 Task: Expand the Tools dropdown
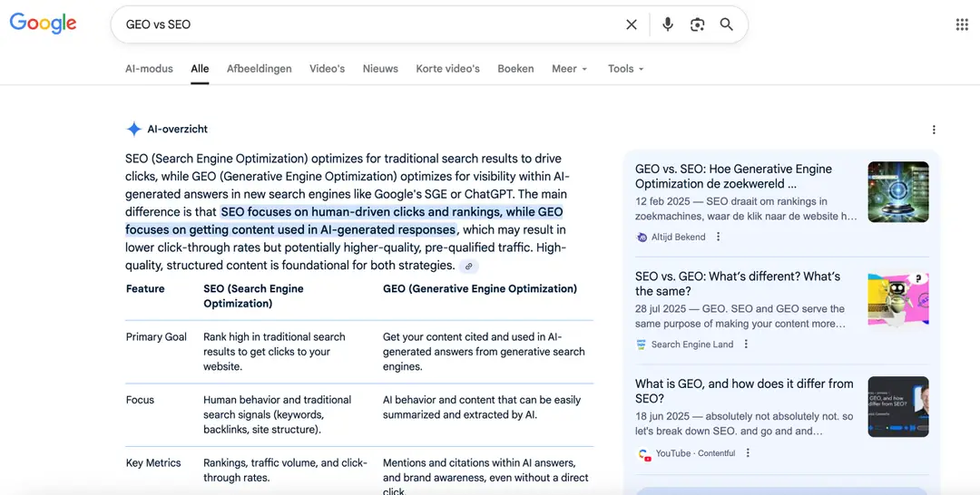click(625, 69)
